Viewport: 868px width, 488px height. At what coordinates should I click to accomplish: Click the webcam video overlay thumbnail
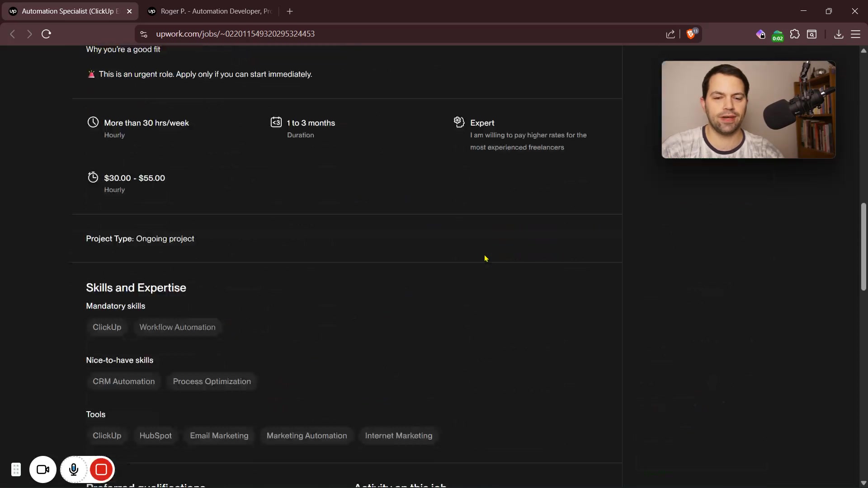(x=748, y=110)
